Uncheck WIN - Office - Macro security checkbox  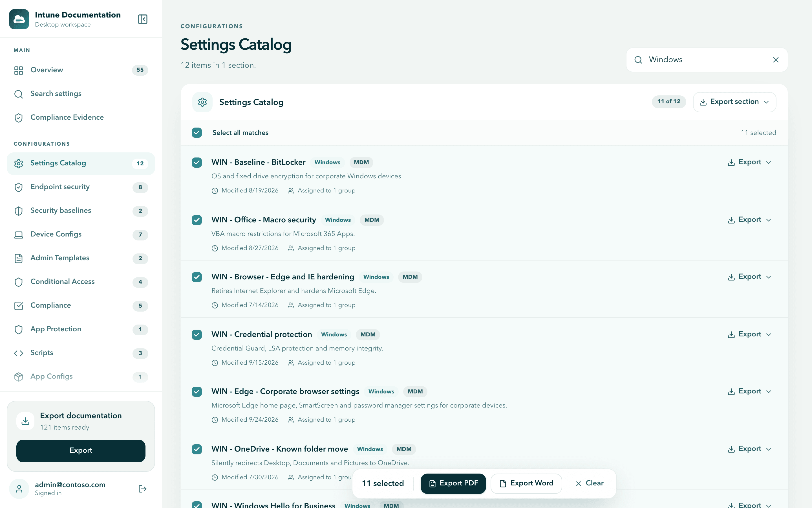(197, 220)
